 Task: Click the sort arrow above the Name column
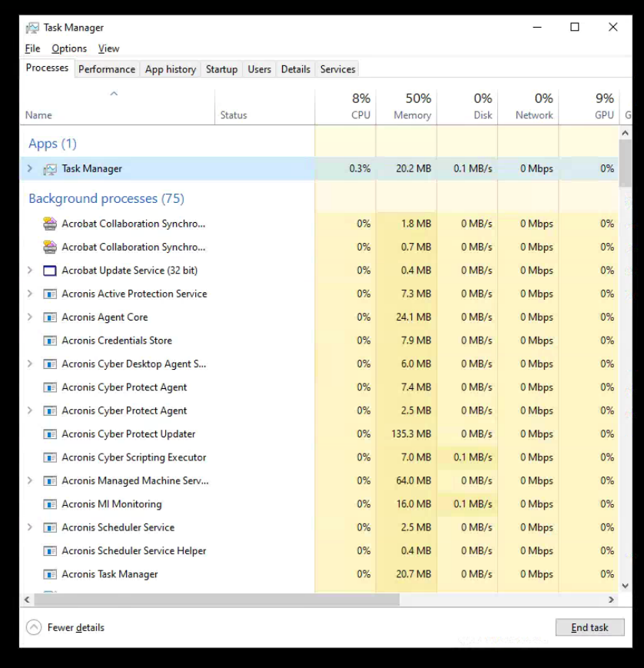pos(114,94)
